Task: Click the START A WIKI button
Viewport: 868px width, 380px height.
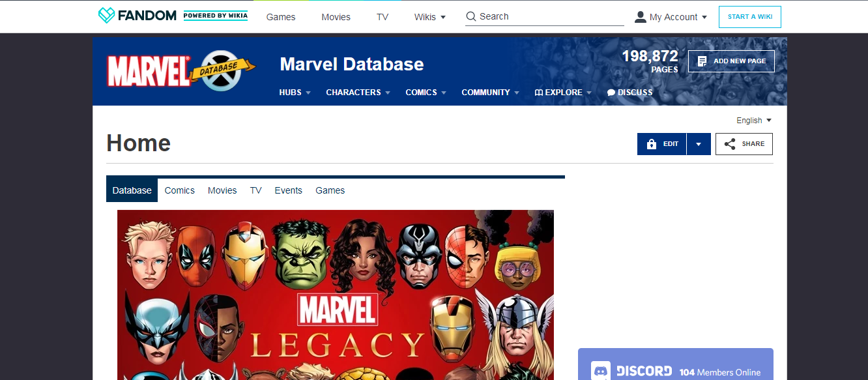Action: pyautogui.click(x=750, y=17)
